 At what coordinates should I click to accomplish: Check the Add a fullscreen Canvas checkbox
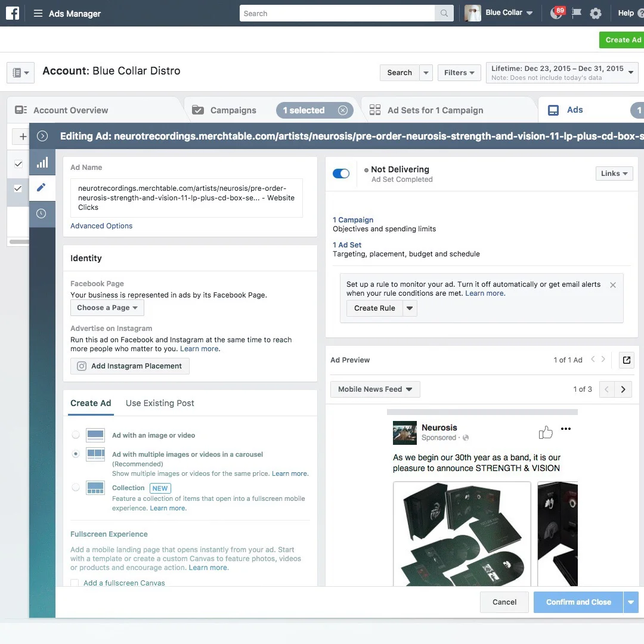[x=75, y=583]
